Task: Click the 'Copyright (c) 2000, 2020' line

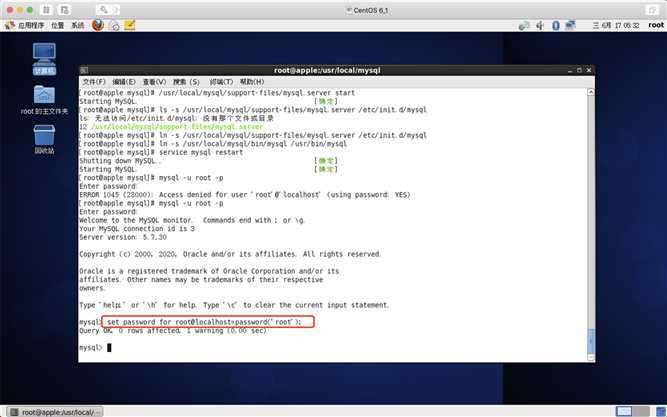Action: (230, 254)
